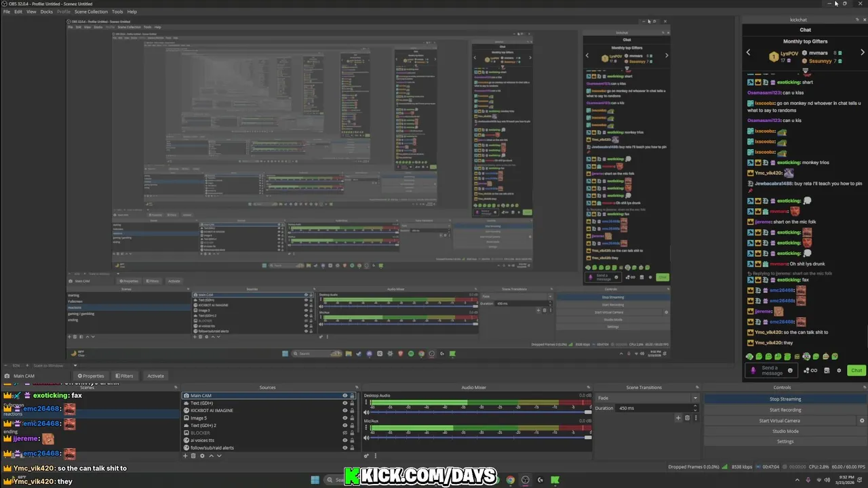Open chat settings gear in kickchat dock
Image resolution: width=868 pixels, height=488 pixels.
(x=839, y=371)
